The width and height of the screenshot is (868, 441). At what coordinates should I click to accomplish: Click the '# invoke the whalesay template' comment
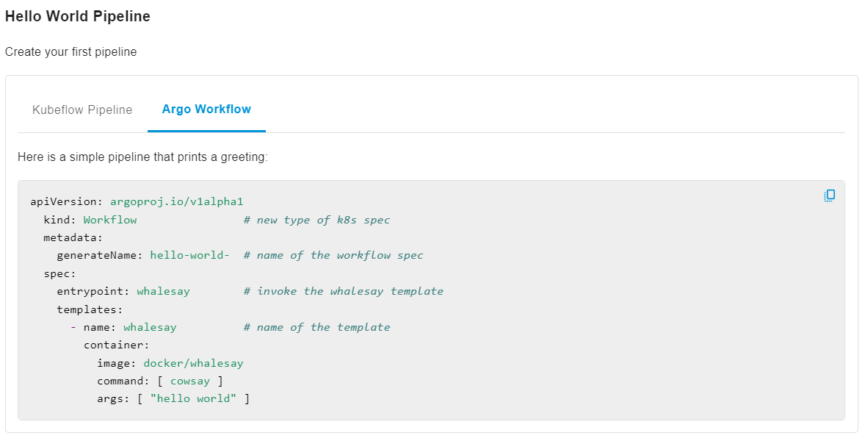coord(343,291)
